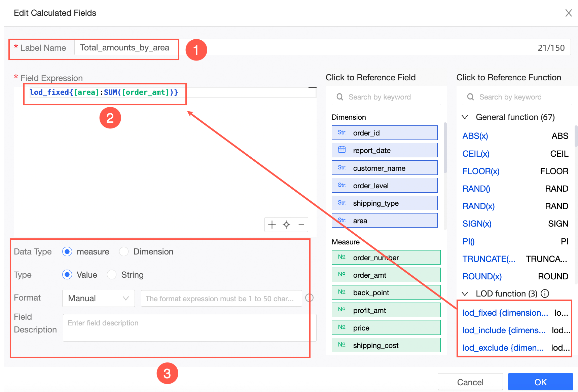Click the field description text area

coord(189,328)
